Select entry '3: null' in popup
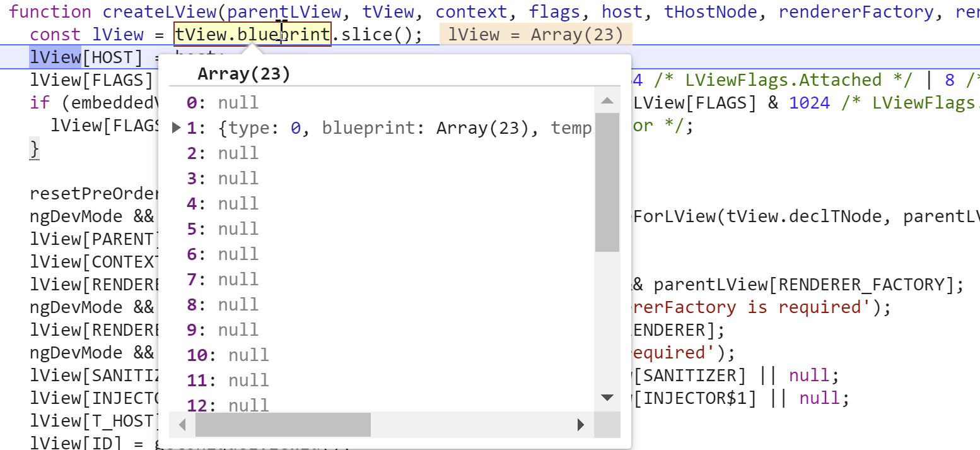 click(x=223, y=179)
